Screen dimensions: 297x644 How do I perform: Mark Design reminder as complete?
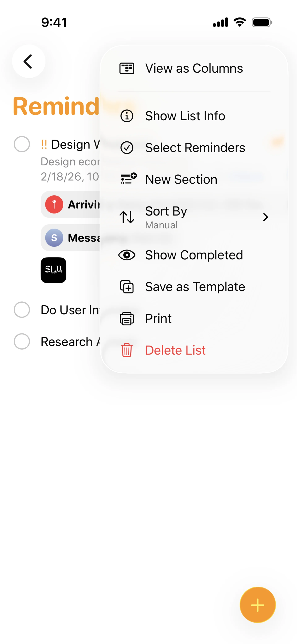coord(22,144)
